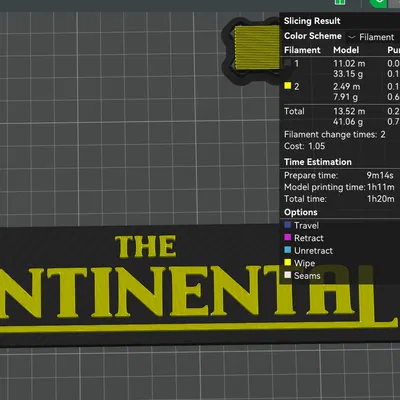Click the green icon in the top bar

coord(340,2)
